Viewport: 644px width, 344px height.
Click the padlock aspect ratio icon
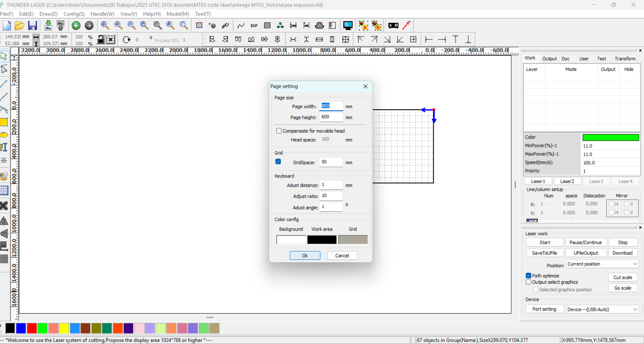pos(100,40)
